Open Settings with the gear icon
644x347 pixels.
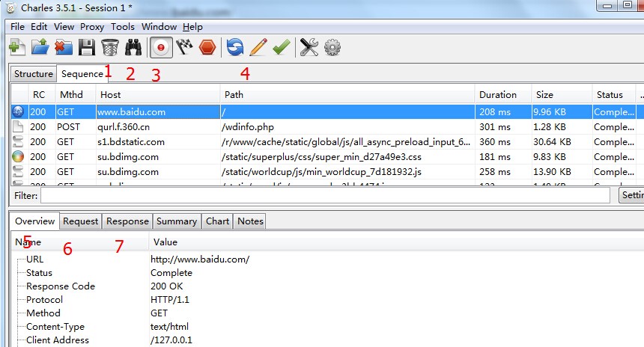(332, 47)
